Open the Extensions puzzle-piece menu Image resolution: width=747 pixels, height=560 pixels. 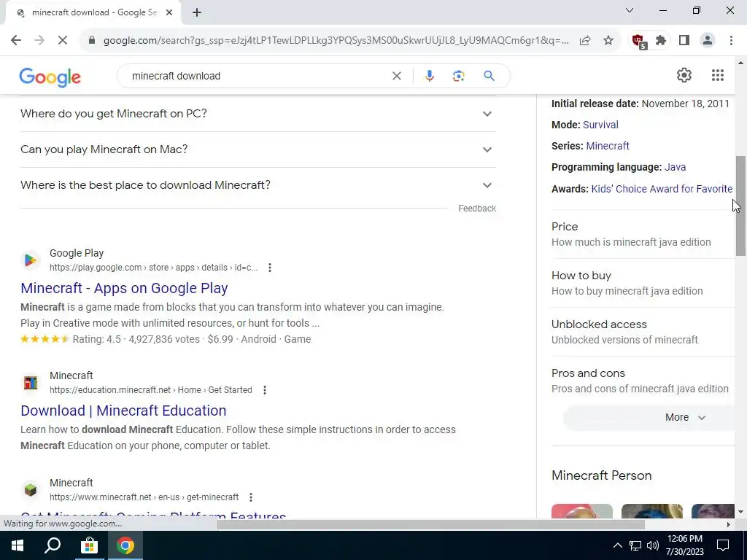coord(661,41)
